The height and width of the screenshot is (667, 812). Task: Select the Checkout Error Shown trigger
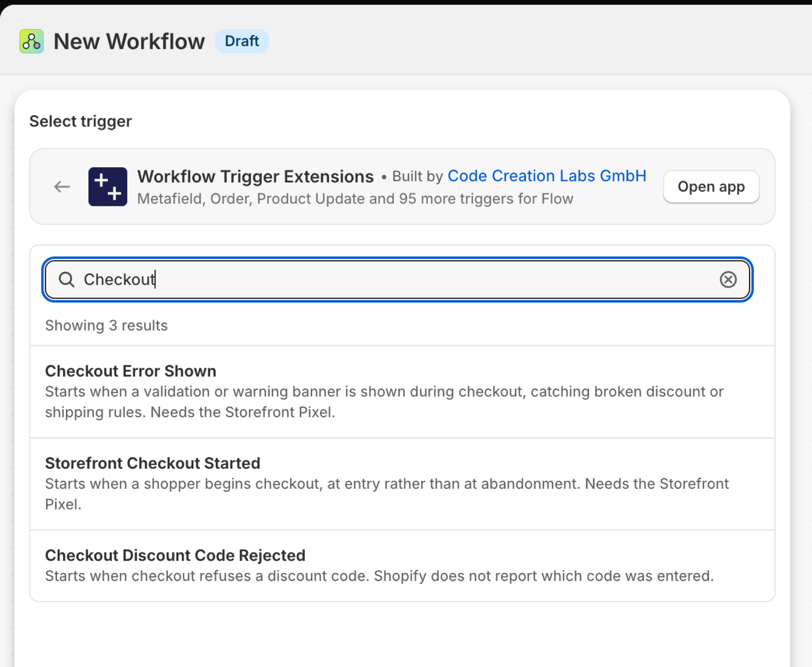coord(402,391)
